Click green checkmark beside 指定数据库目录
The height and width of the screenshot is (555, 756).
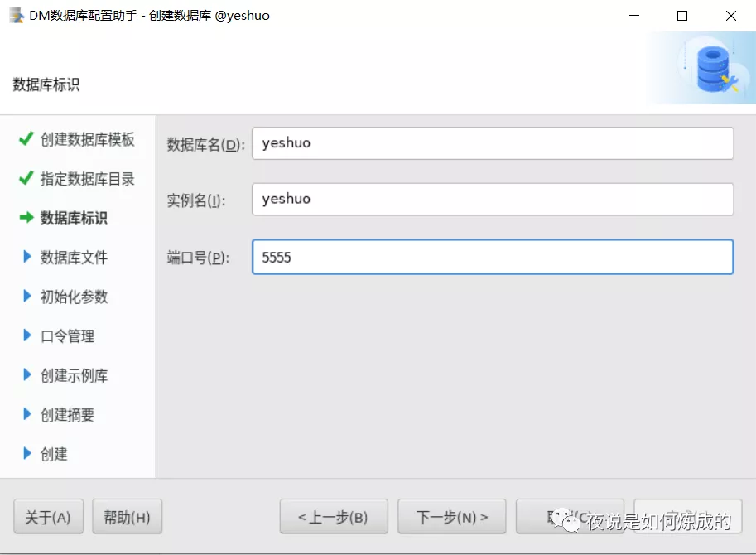pyautogui.click(x=26, y=178)
